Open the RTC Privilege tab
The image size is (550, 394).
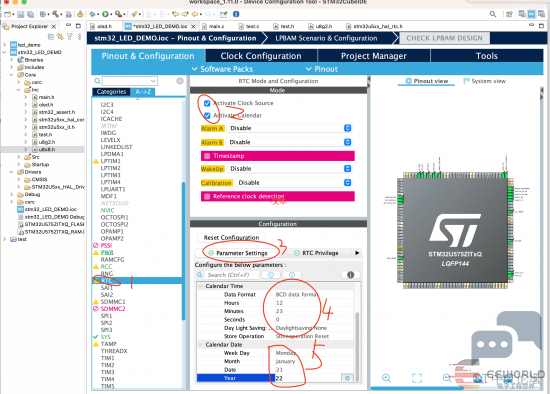coord(317,253)
